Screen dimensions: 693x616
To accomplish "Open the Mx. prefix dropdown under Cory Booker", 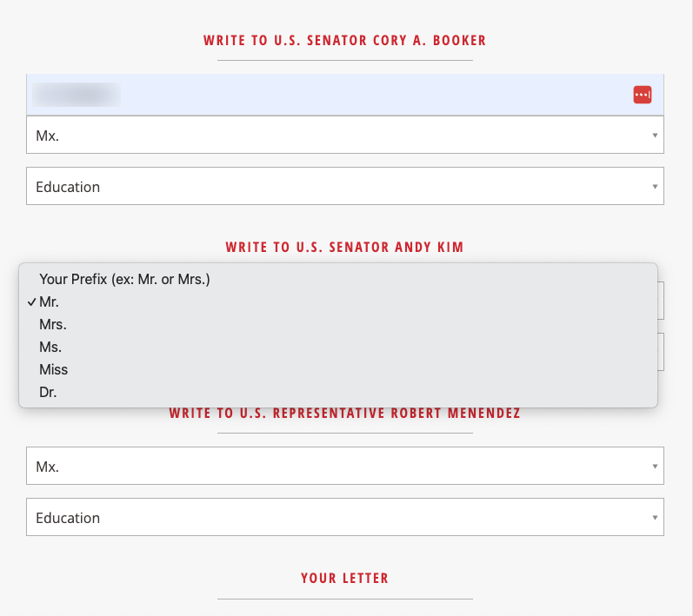I will point(344,136).
